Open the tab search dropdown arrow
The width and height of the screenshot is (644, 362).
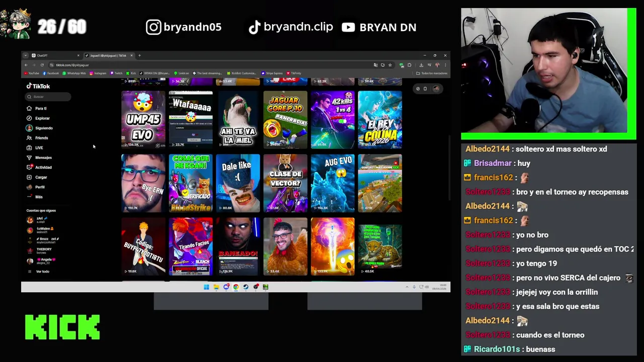(25, 55)
